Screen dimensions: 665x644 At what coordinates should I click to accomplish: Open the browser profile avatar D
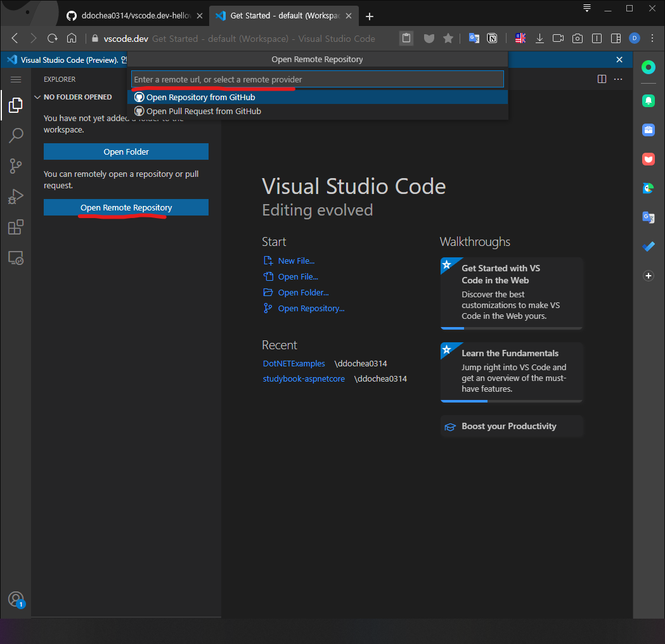635,39
